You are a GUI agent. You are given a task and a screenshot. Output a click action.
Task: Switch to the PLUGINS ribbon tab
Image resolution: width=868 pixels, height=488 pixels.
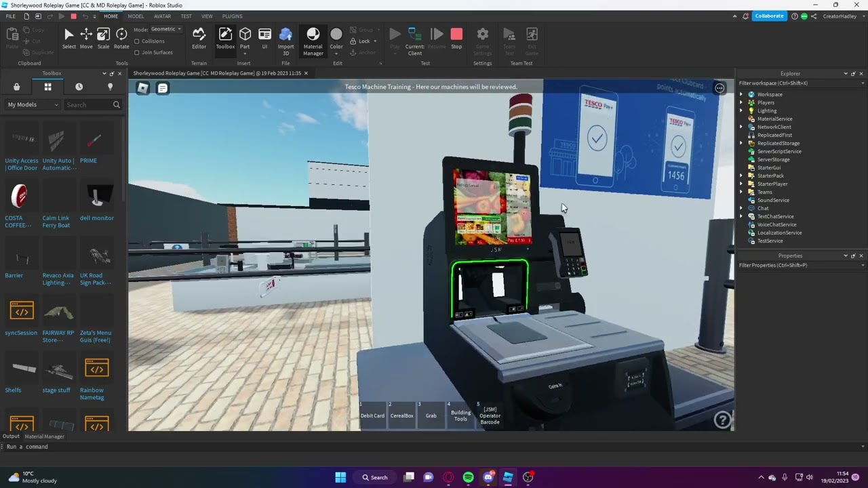[232, 16]
